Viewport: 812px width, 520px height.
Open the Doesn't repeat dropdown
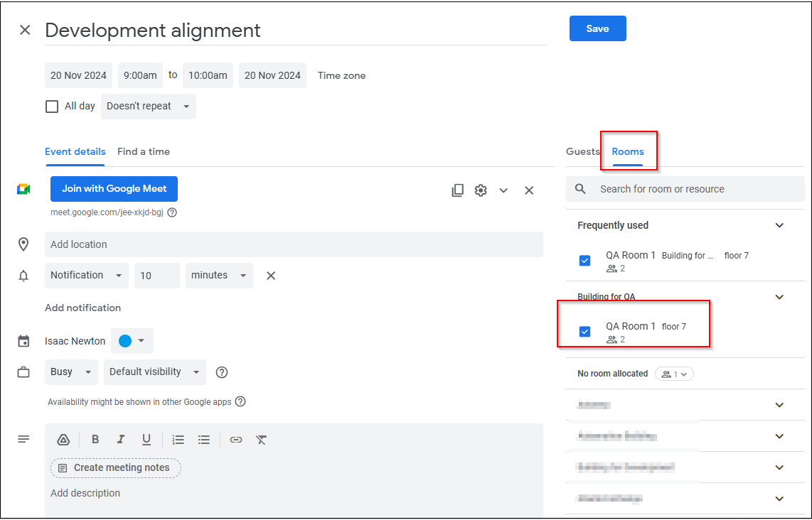tap(149, 107)
